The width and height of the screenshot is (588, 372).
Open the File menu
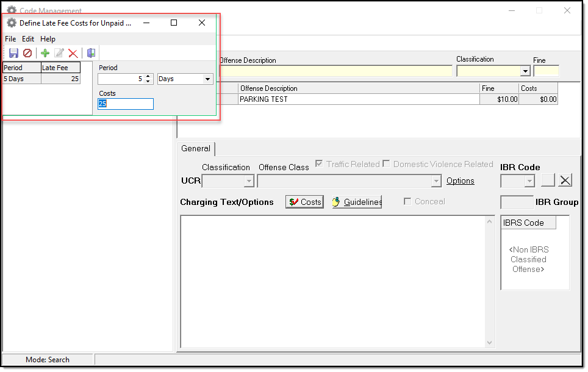tap(10, 39)
